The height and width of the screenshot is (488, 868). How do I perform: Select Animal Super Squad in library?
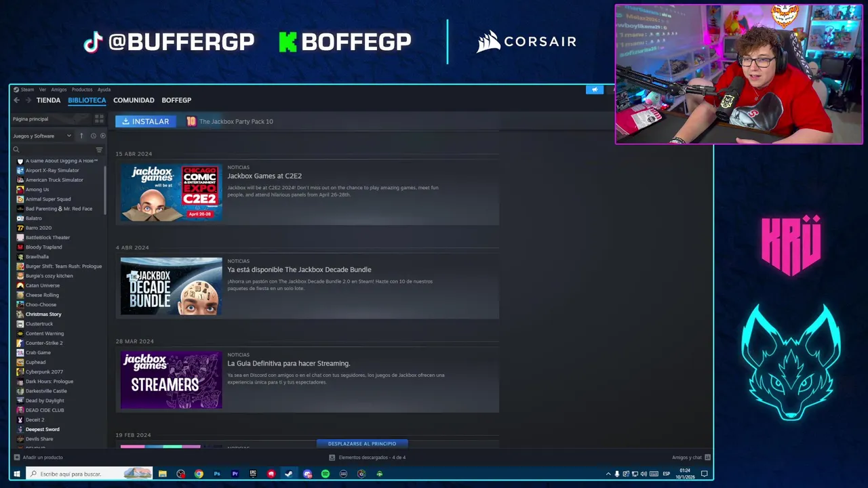(48, 199)
